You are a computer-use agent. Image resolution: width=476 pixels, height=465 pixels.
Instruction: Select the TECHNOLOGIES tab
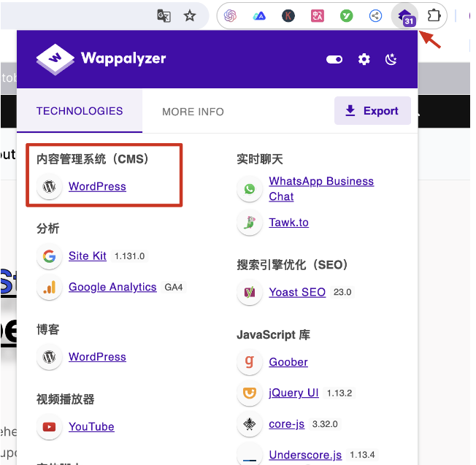[80, 111]
